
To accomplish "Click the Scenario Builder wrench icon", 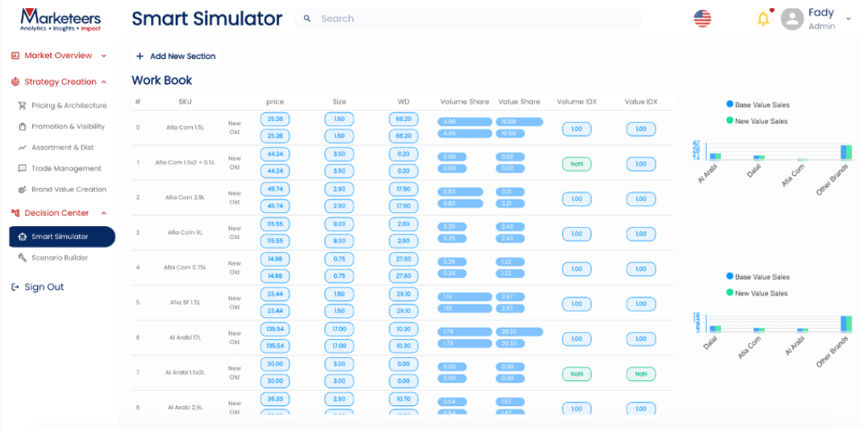I will click(23, 258).
